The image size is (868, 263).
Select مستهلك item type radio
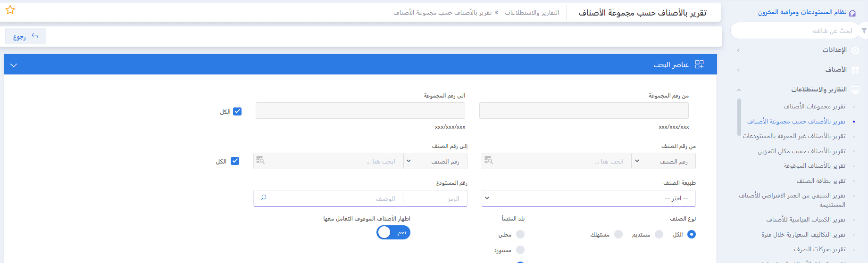[x=618, y=234]
